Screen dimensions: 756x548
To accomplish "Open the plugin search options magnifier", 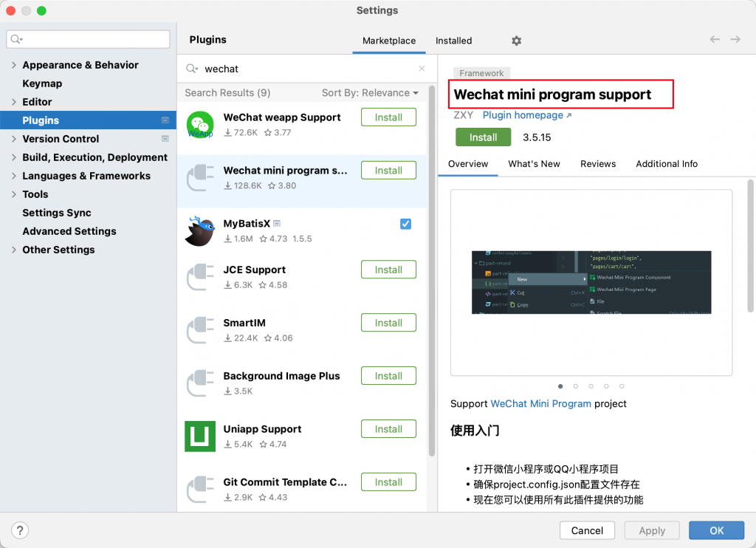I will click(192, 69).
